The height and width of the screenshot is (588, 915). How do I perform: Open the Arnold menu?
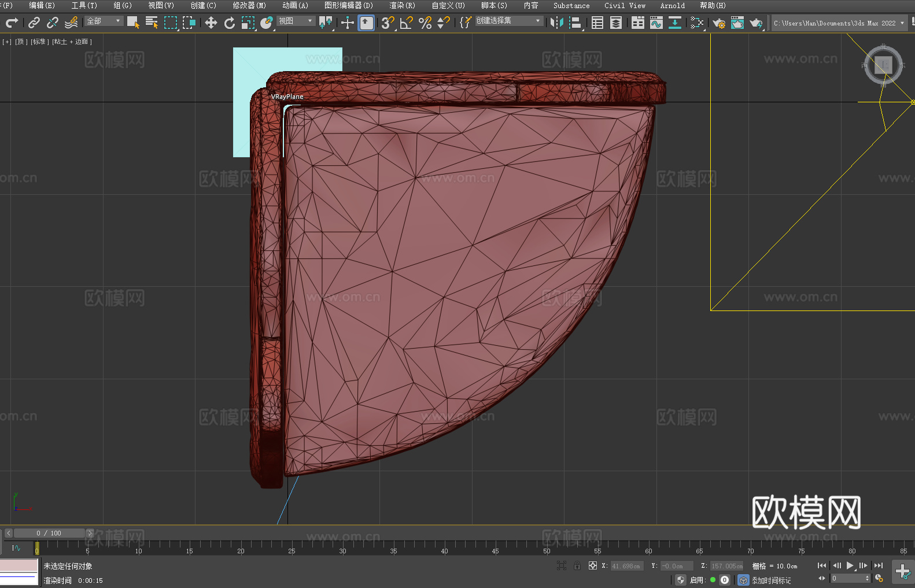[672, 5]
